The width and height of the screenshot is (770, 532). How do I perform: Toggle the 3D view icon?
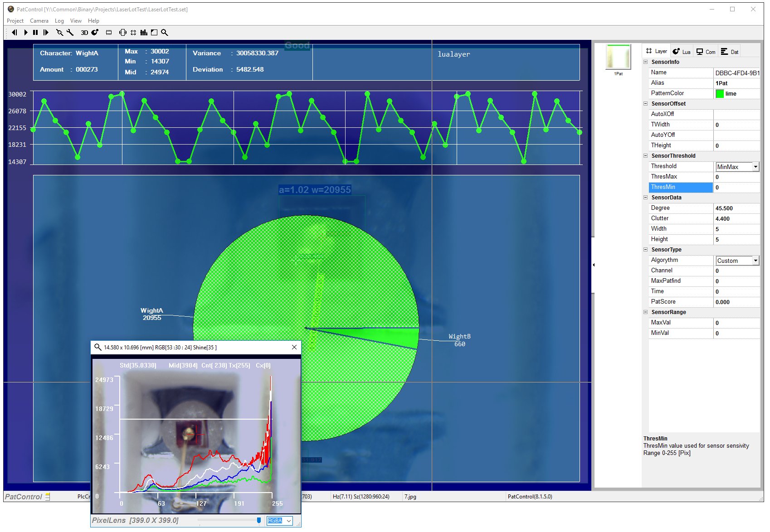tap(84, 33)
